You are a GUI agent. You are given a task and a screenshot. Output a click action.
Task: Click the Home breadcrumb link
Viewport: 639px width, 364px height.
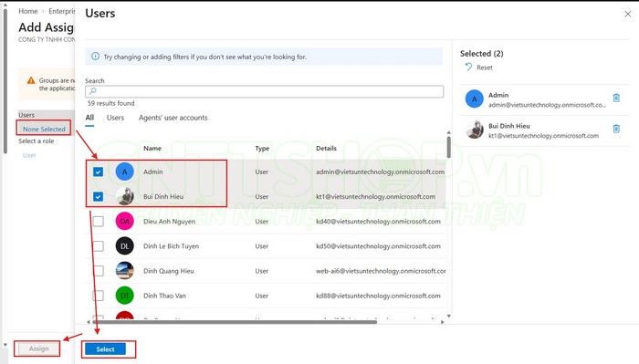pos(27,11)
